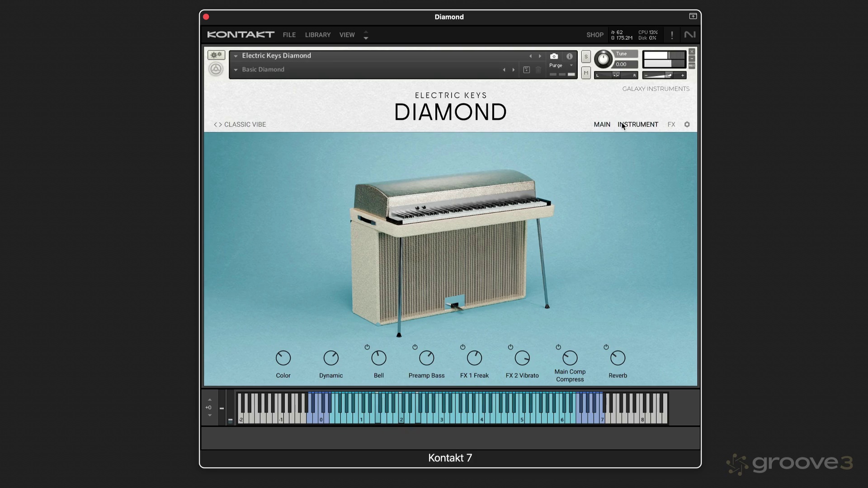Click the CLASSIC VIBE preset name
Screen dimensions: 868x488
tap(245, 124)
